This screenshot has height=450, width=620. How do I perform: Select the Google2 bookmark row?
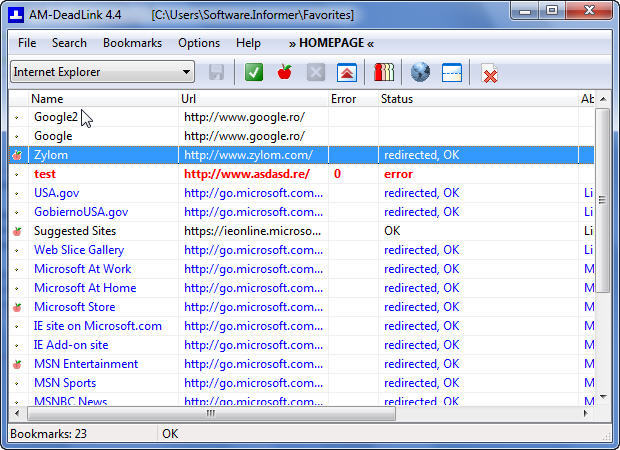(x=301, y=117)
